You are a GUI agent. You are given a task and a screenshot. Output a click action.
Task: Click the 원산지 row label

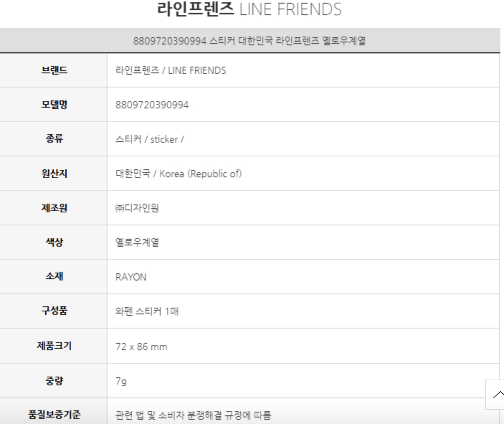tap(54, 174)
